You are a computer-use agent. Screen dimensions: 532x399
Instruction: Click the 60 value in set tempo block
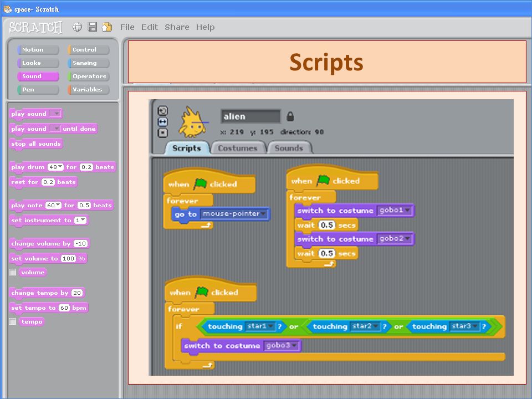tap(64, 308)
